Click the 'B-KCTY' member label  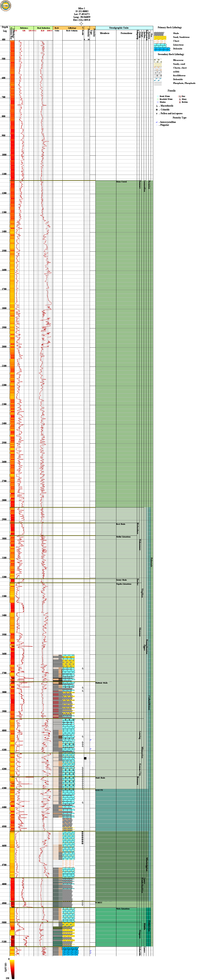click(99, 790)
